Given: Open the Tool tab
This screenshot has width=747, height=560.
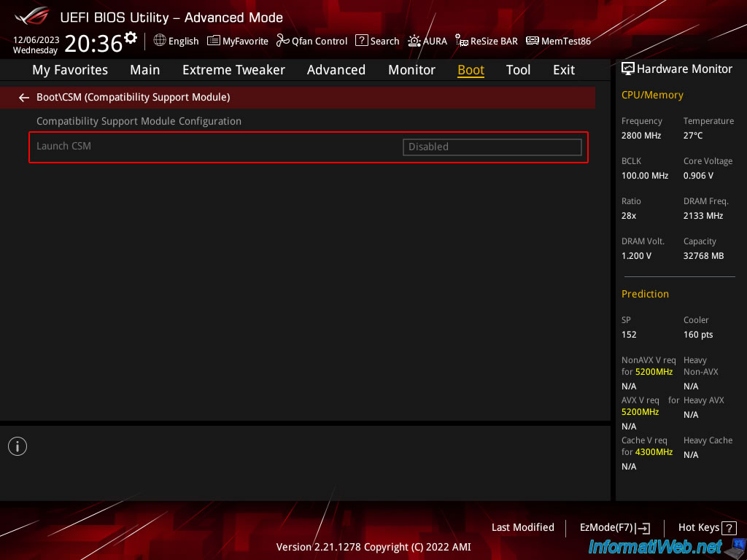Looking at the screenshot, I should pos(518,70).
